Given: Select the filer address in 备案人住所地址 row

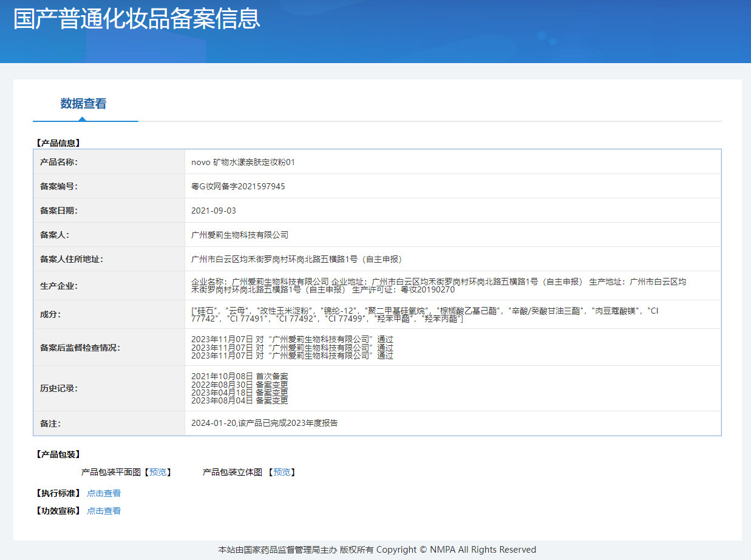Looking at the screenshot, I should click(x=297, y=259).
